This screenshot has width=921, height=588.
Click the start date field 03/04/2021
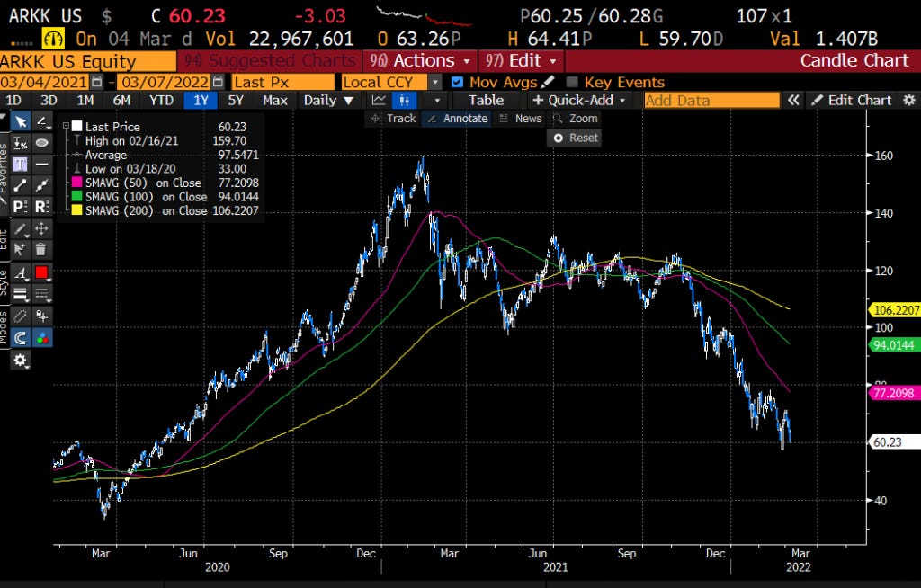(x=45, y=82)
